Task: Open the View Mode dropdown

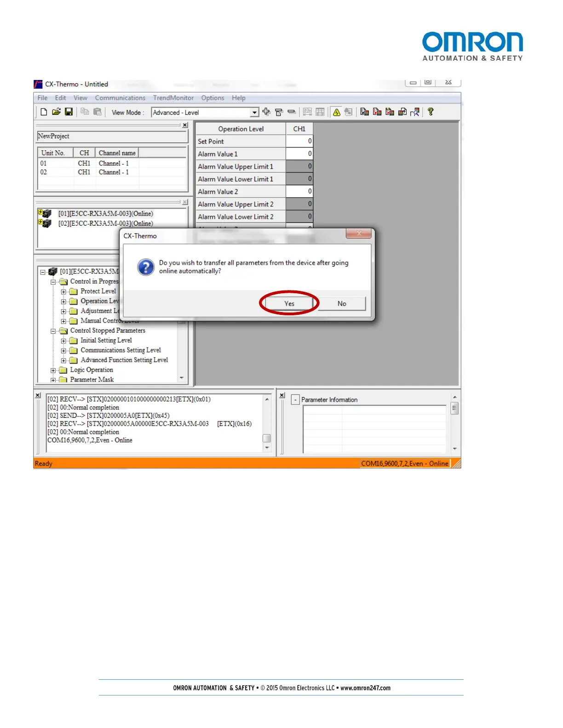Action: [x=254, y=113]
